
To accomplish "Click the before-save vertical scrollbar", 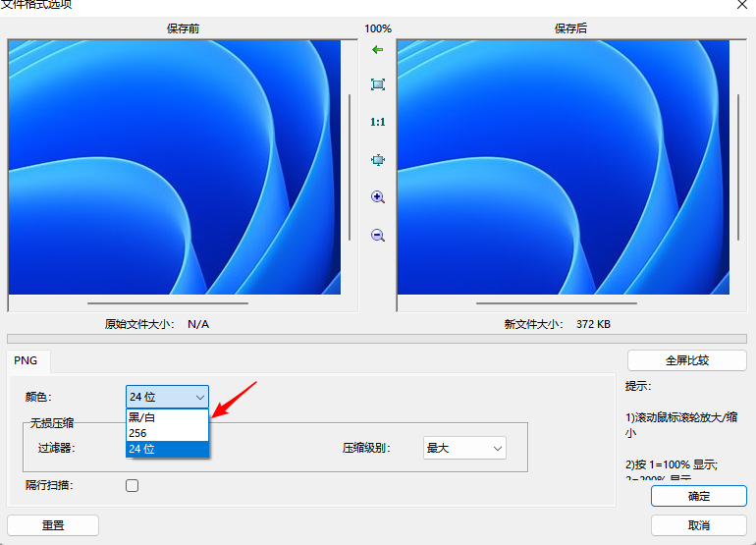I will [350, 167].
